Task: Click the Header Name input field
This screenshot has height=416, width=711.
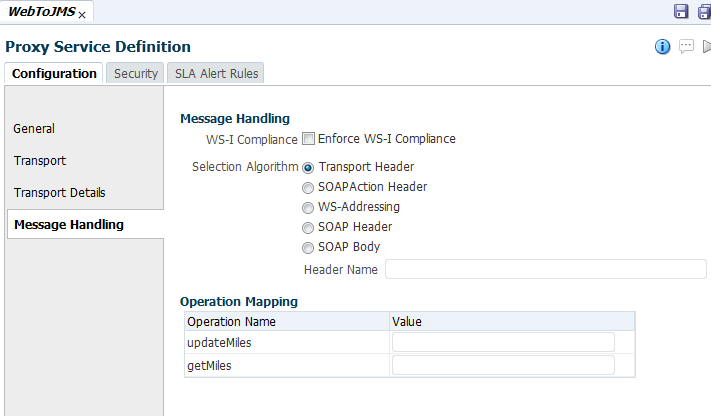Action: [x=545, y=269]
